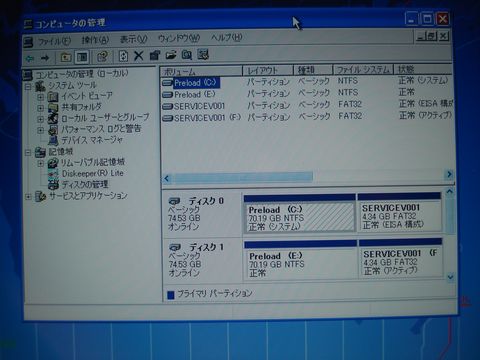Expand the パフォーマンス ログと警告 node

[x=41, y=130]
